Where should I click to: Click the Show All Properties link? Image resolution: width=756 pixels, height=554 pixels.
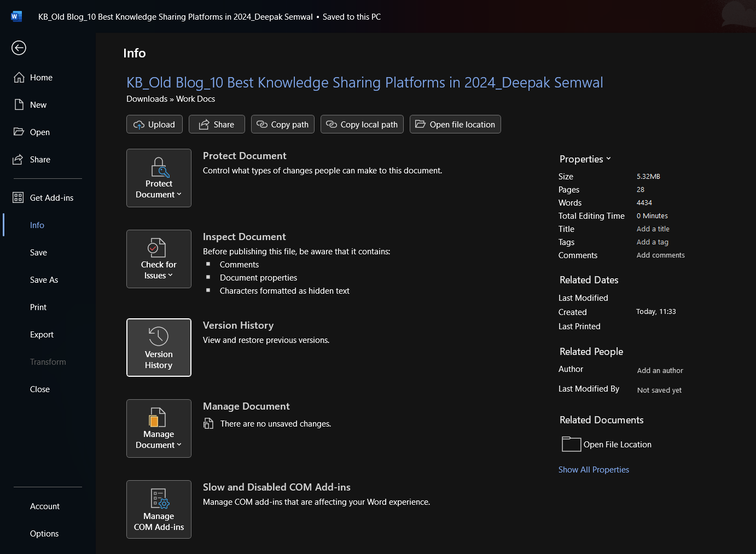pyautogui.click(x=594, y=470)
